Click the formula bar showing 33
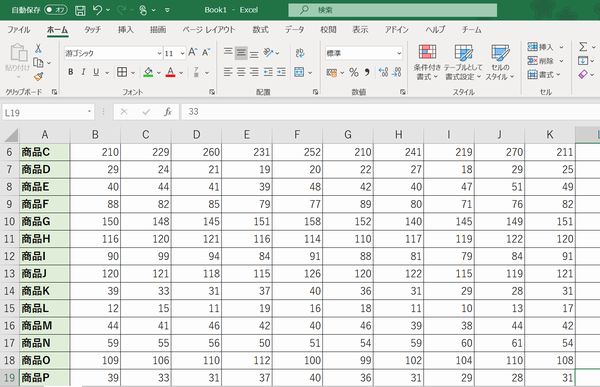600x387 pixels. coord(390,112)
